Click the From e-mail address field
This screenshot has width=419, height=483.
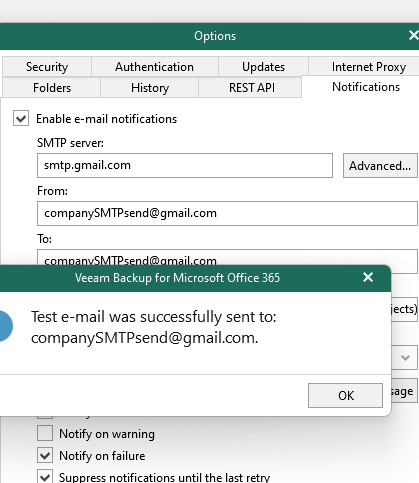point(227,213)
